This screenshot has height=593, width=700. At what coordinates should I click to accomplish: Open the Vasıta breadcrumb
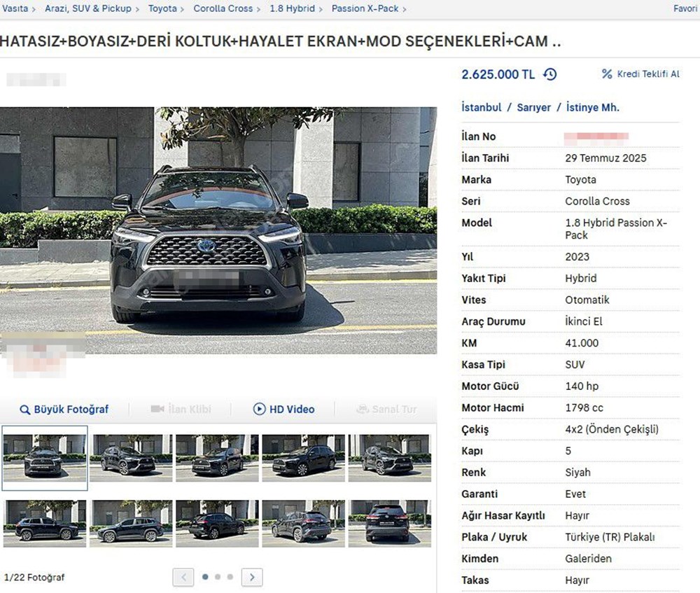click(x=14, y=8)
